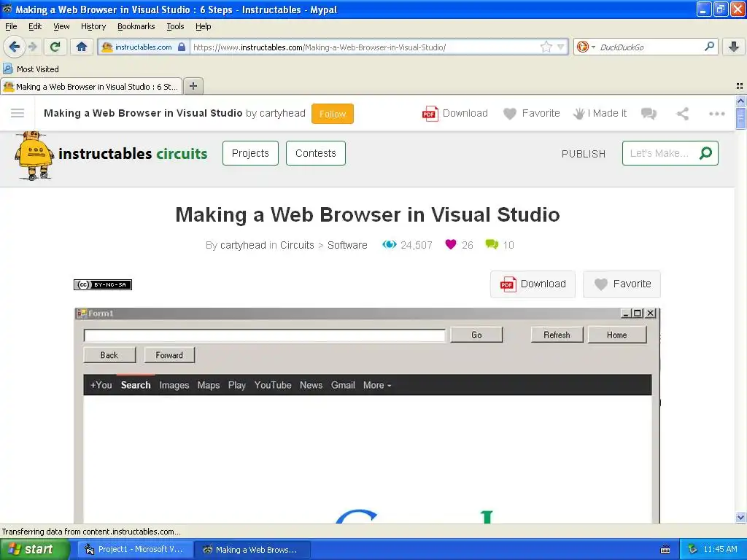
Task: Click the system tray icon beside the clock
Action: coord(692,549)
